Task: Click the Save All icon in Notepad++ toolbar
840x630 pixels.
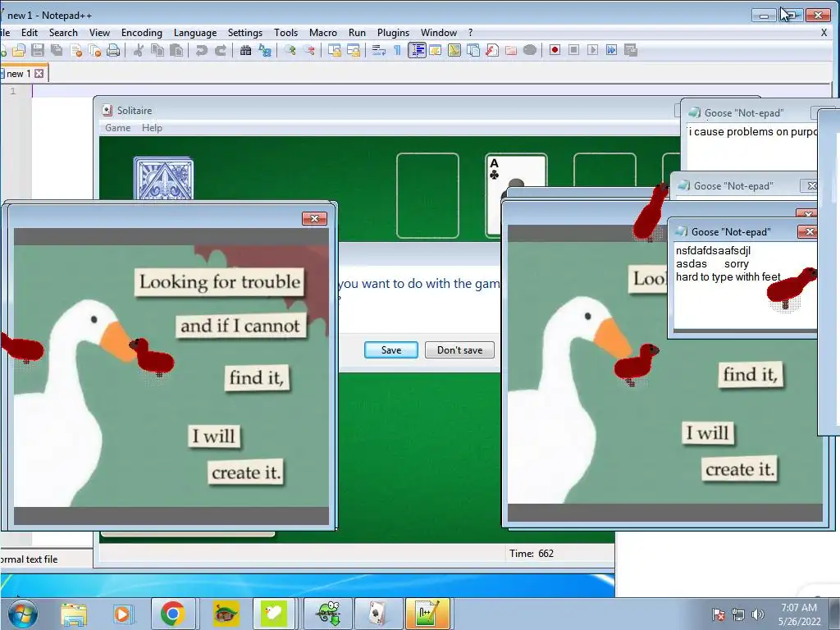Action: [57, 50]
